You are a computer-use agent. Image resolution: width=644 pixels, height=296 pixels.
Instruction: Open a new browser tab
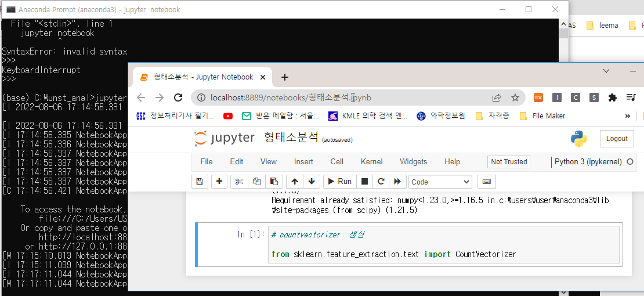285,77
